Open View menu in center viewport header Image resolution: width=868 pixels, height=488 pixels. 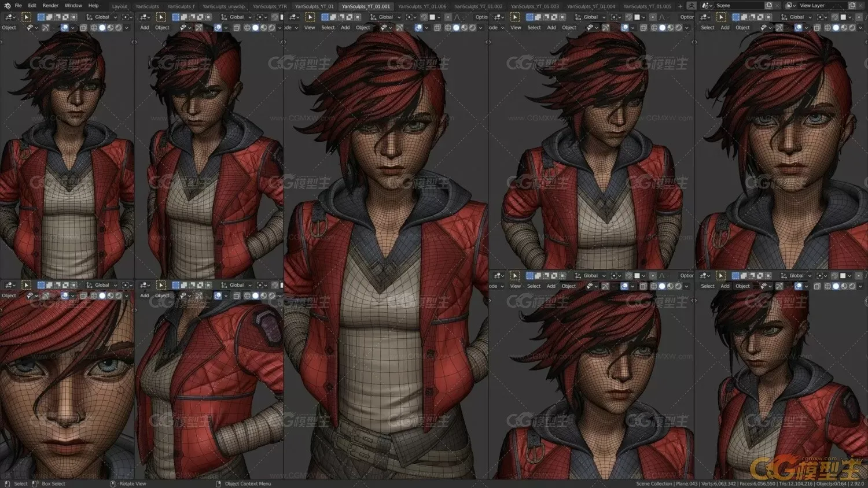click(x=310, y=27)
